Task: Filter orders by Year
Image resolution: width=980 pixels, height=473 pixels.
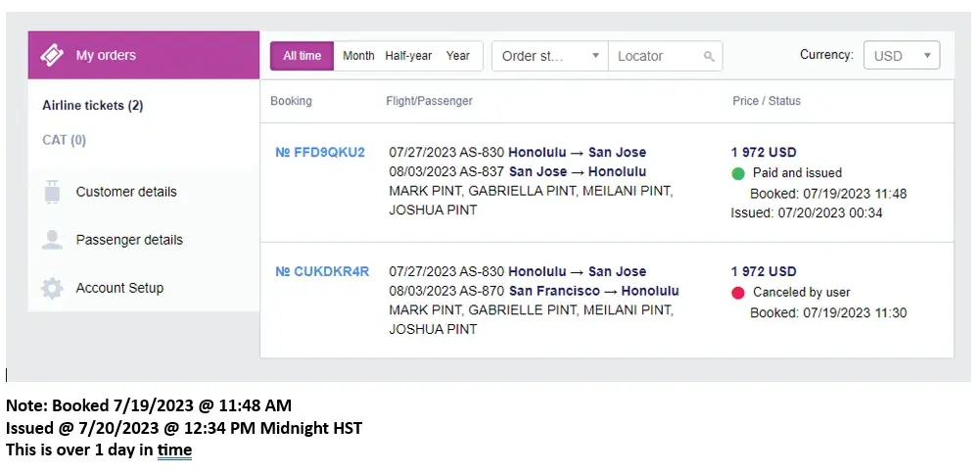Action: point(458,56)
